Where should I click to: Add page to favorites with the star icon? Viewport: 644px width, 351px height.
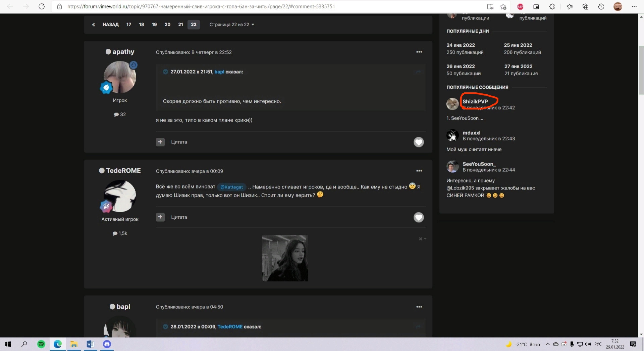(503, 6)
